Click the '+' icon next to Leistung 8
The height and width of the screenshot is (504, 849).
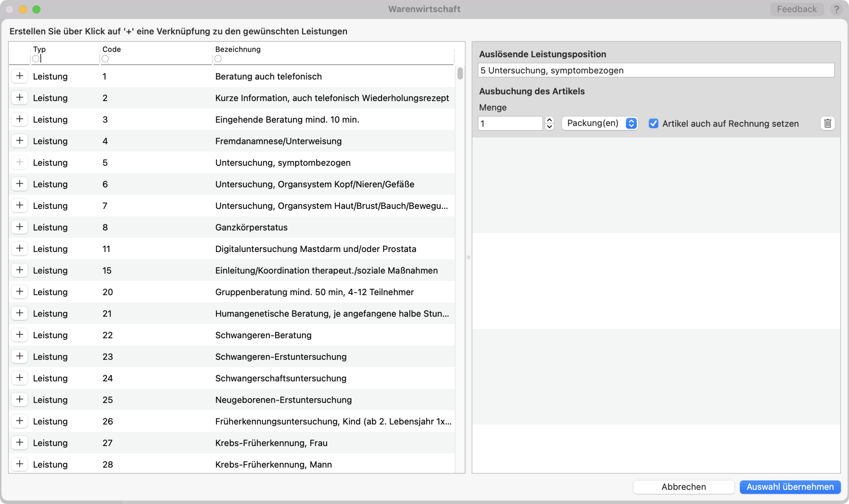point(19,227)
